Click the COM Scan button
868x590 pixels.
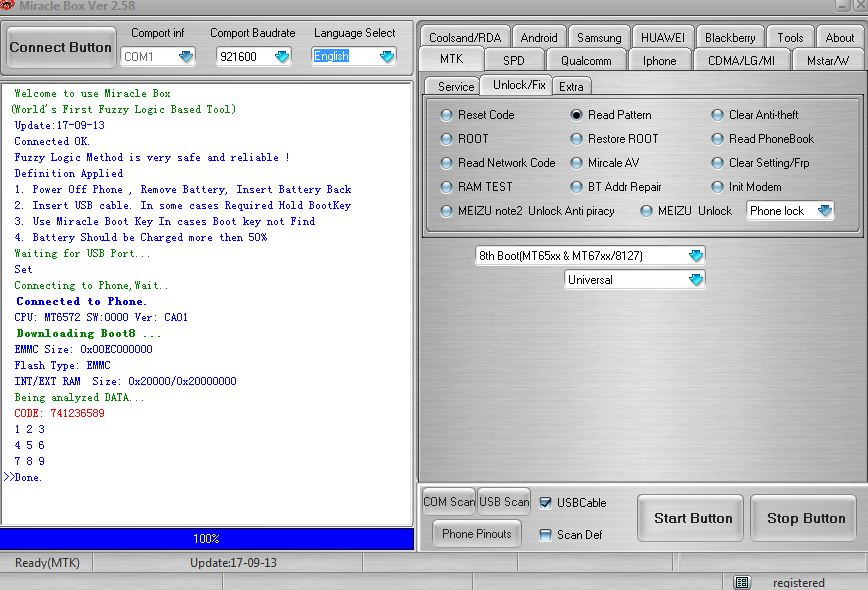[449, 502]
